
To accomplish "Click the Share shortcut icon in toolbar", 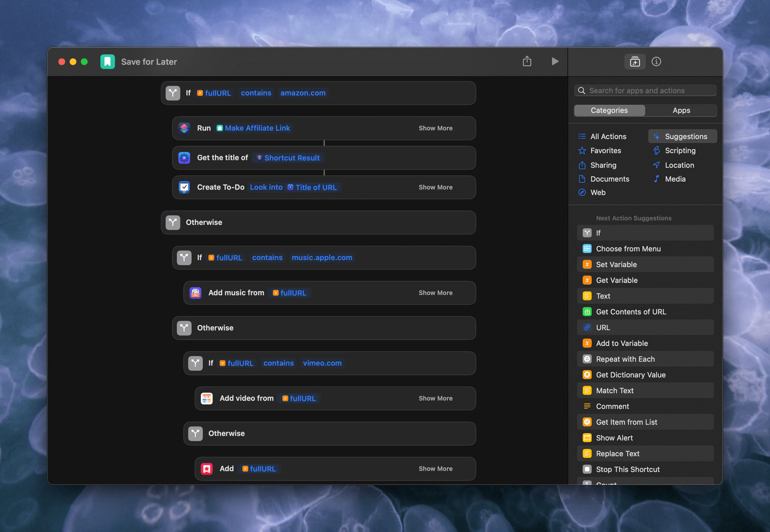I will click(x=527, y=62).
